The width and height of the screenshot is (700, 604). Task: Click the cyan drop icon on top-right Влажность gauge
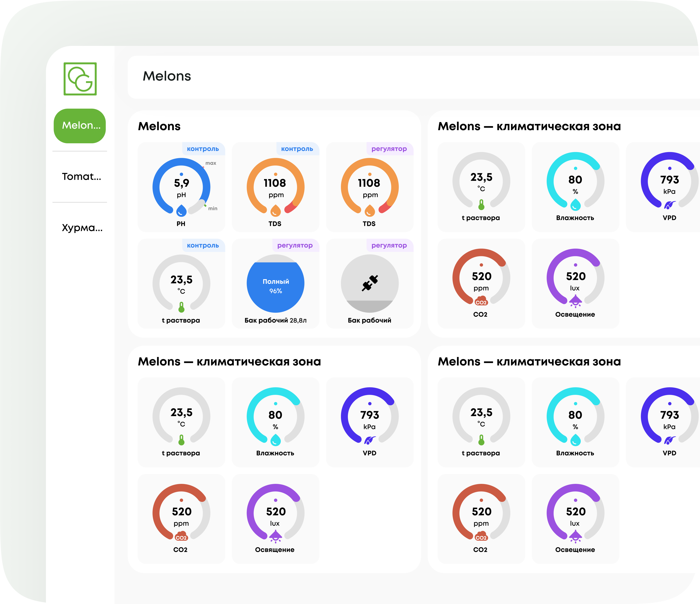click(575, 205)
